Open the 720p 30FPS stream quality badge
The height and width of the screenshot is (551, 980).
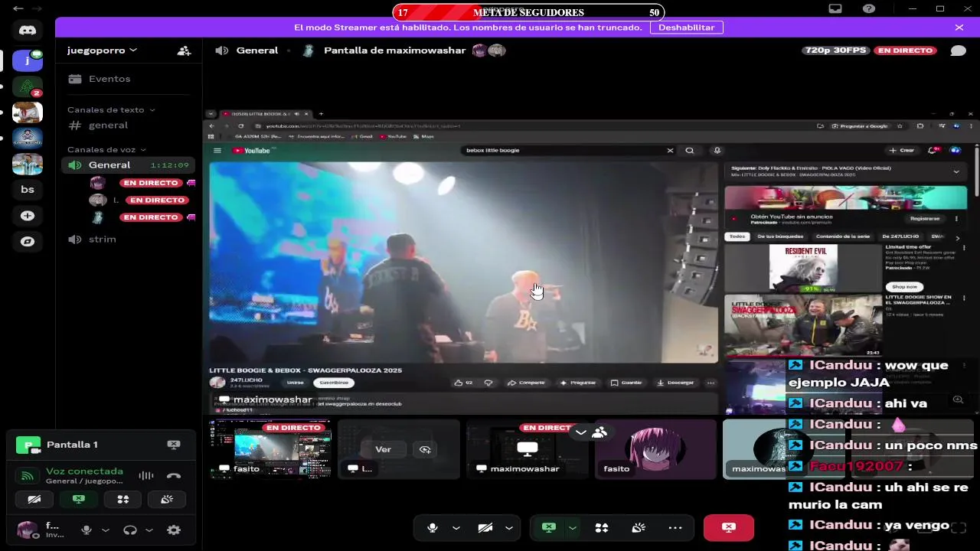(x=835, y=51)
